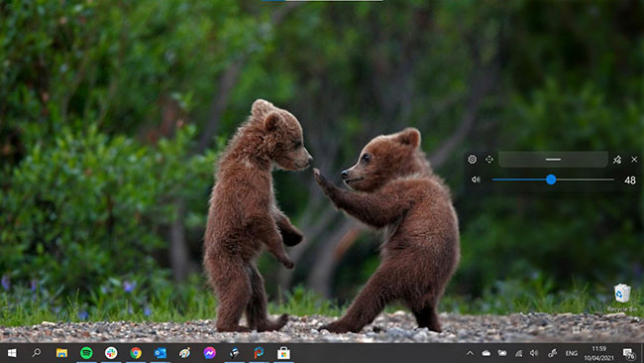This screenshot has height=363, width=644.
Task: Open Microsoft Store from taskbar
Action: pyautogui.click(x=283, y=353)
